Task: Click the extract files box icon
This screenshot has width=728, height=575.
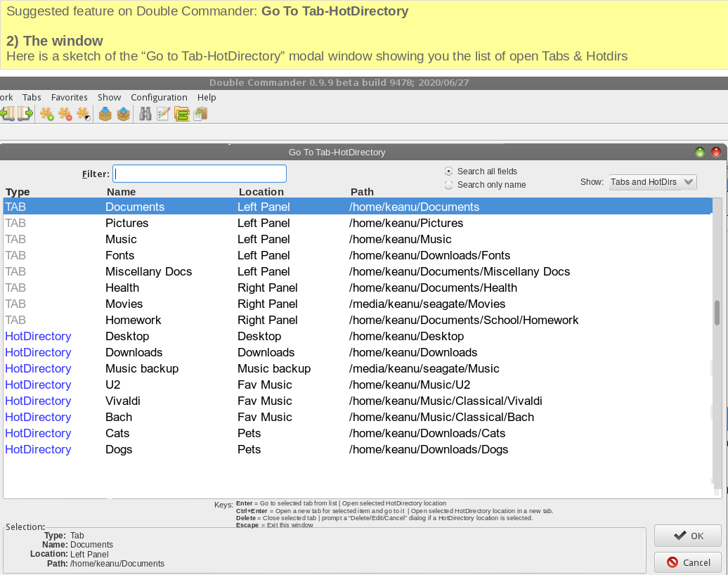Action: (x=124, y=114)
